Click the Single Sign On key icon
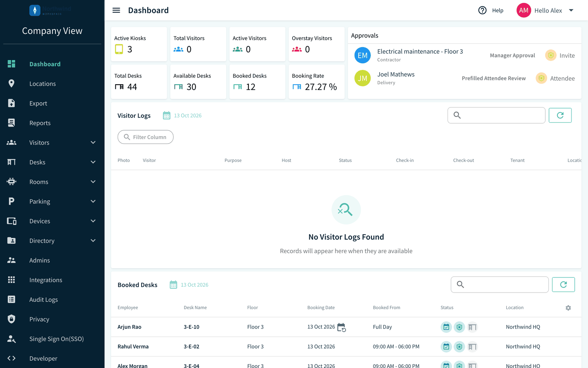588x368 pixels. [11, 339]
